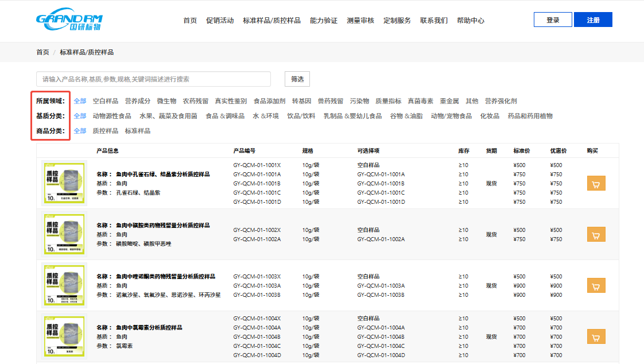
Task: Select 乳制品 &婴幼儿食品 matrix category
Action: (x=352, y=116)
